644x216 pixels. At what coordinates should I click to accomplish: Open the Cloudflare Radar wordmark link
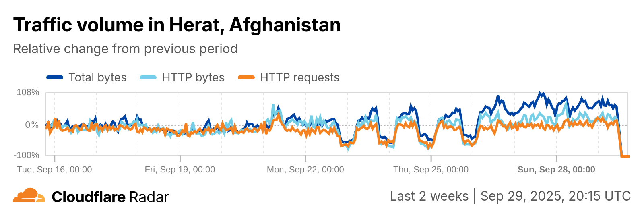pyautogui.click(x=110, y=197)
